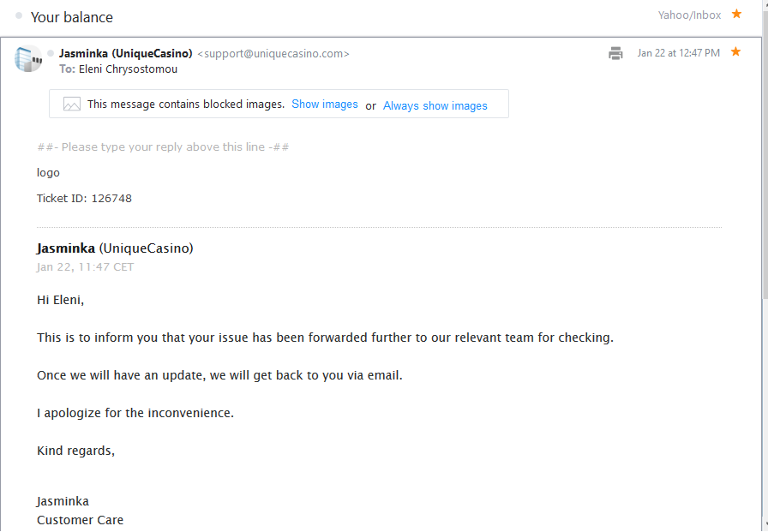The image size is (768, 532).
Task: Click the Jan 22 at 12:47 PM timestamp
Action: (x=678, y=53)
